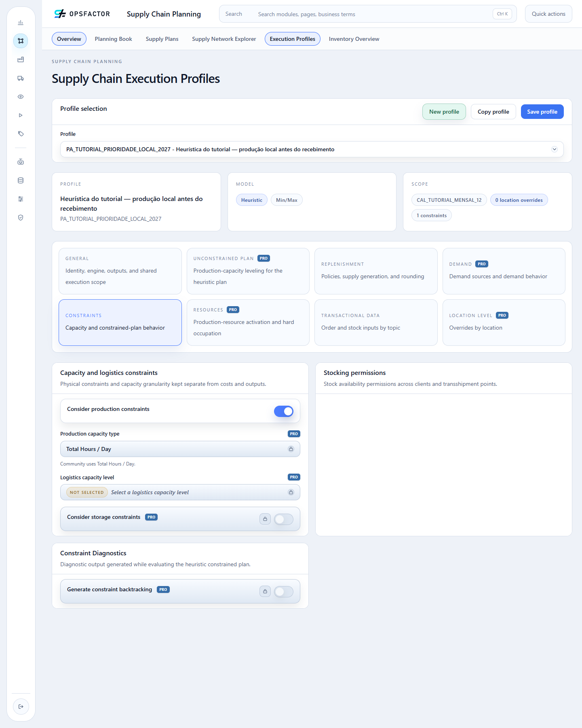
Task: Open the database cylinder sidebar icon
Action: (21, 180)
